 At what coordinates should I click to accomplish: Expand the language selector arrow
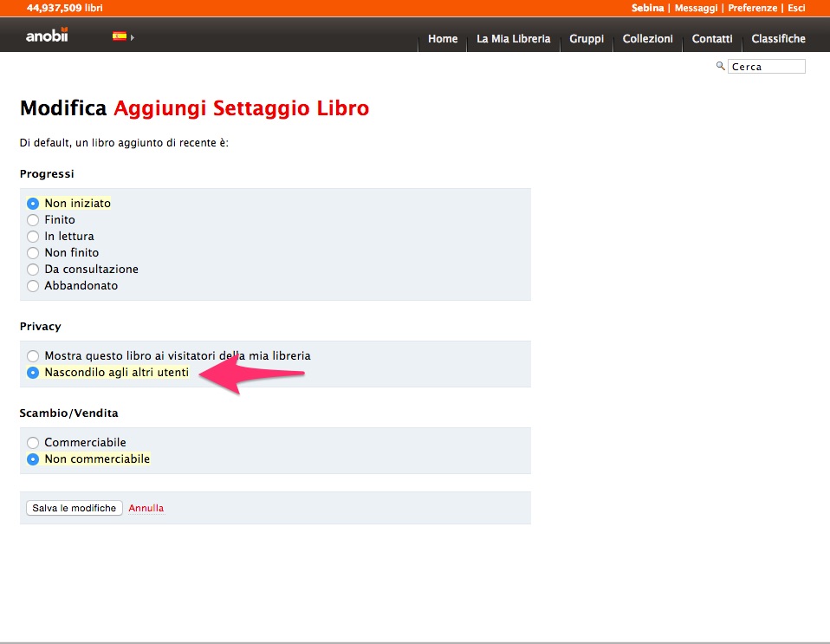(133, 37)
